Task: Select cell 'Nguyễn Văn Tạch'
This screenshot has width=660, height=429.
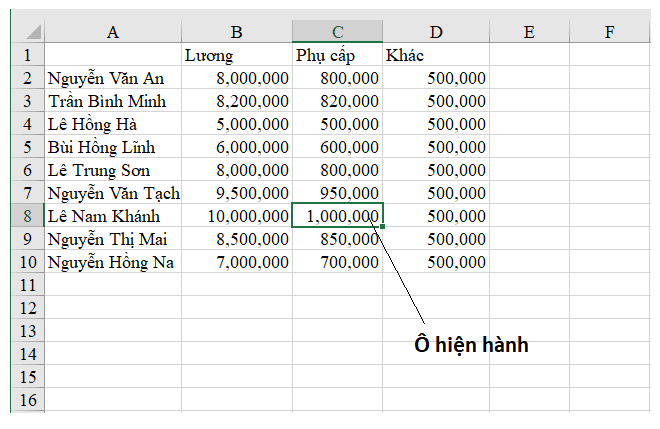Action: click(x=113, y=193)
